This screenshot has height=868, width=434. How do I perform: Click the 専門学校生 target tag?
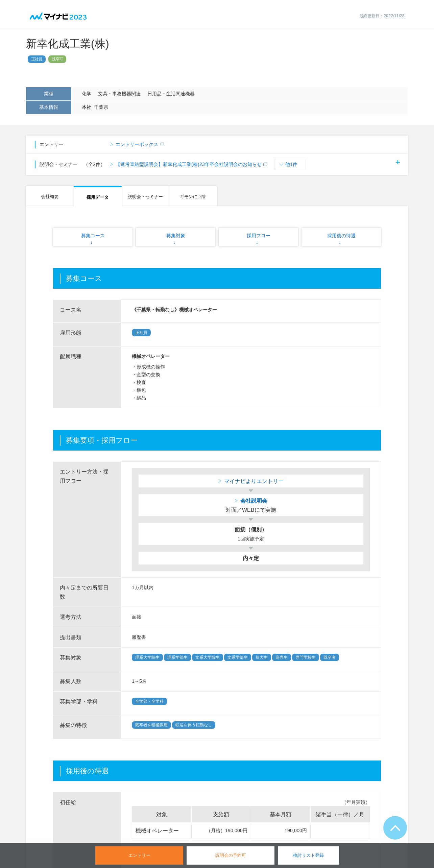305,657
